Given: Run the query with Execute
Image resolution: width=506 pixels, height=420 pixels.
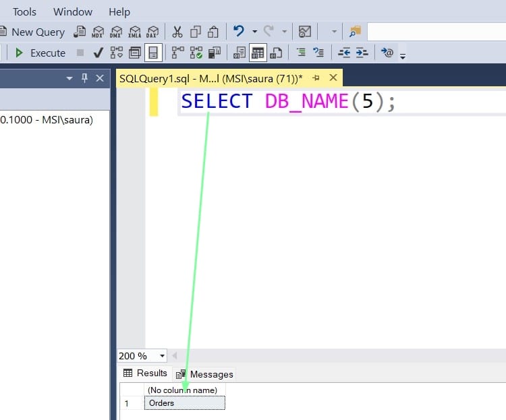Looking at the screenshot, I should click(40, 53).
